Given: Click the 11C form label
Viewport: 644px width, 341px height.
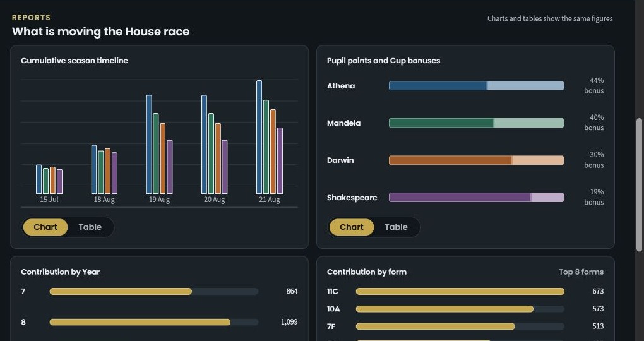Looking at the screenshot, I should click(333, 291).
